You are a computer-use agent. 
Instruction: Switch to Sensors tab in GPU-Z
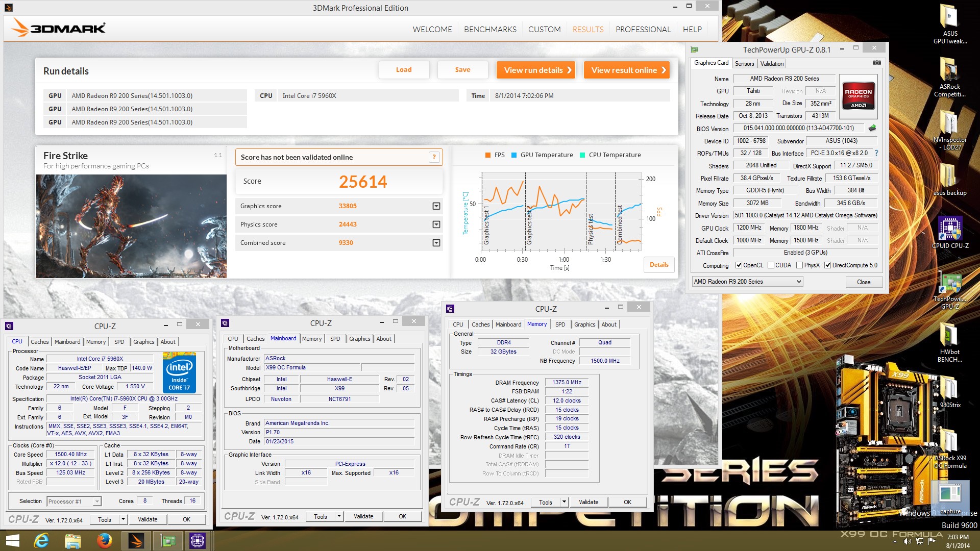pyautogui.click(x=744, y=64)
